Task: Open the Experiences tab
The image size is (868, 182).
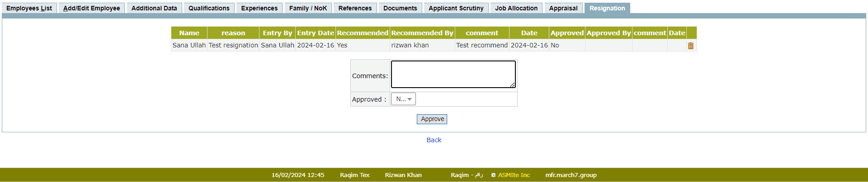Action: pyautogui.click(x=259, y=8)
